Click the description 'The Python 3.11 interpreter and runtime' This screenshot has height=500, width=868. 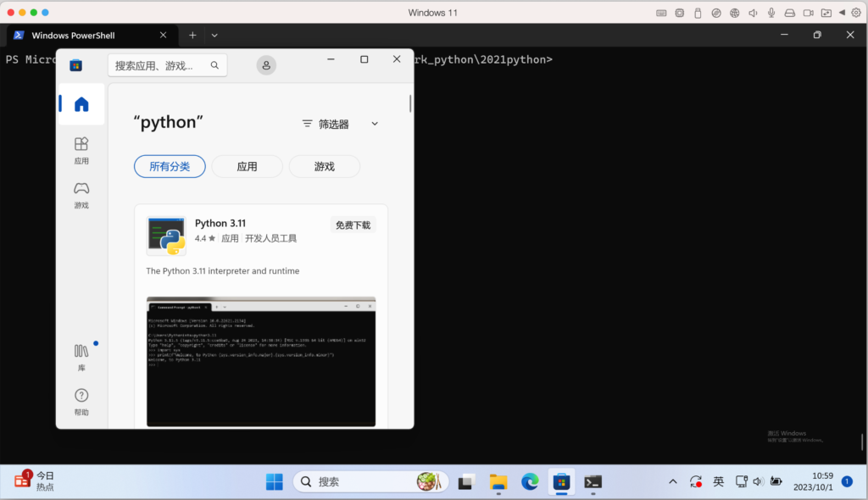223,271
